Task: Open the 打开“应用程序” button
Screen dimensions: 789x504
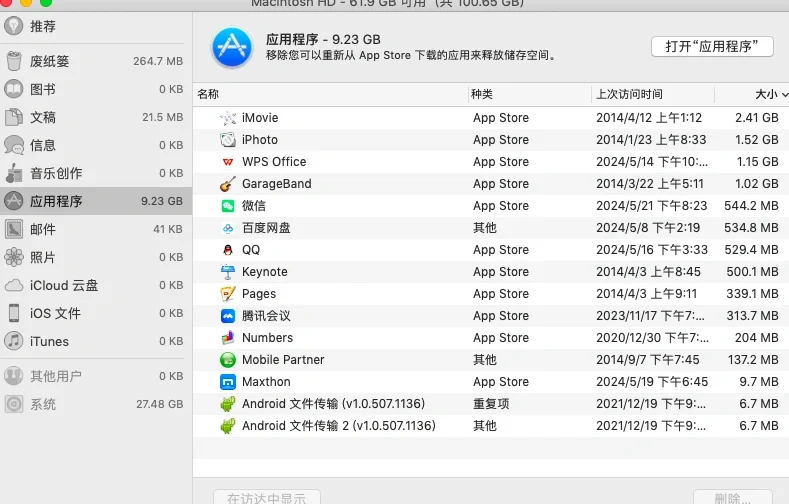Action: pyautogui.click(x=712, y=46)
